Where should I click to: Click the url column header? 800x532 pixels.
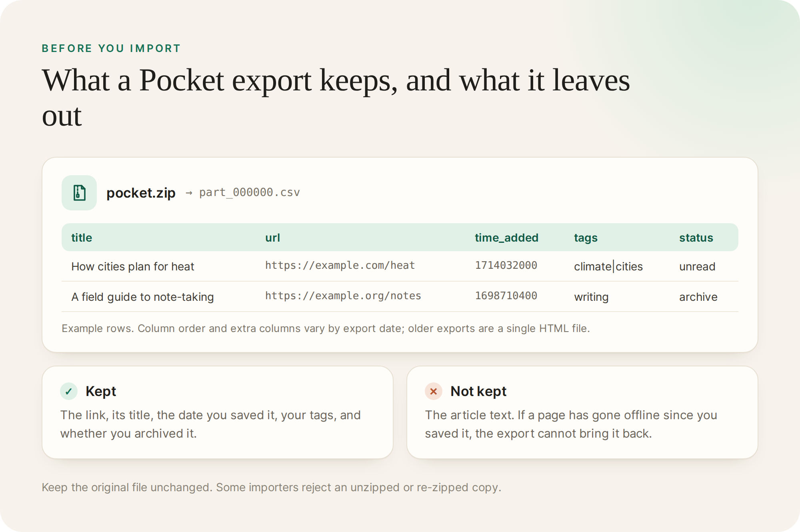tap(273, 238)
